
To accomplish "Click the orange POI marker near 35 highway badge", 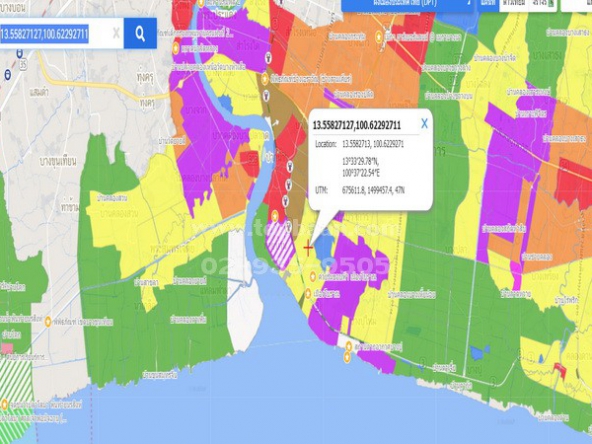I will pyautogui.click(x=176, y=48).
